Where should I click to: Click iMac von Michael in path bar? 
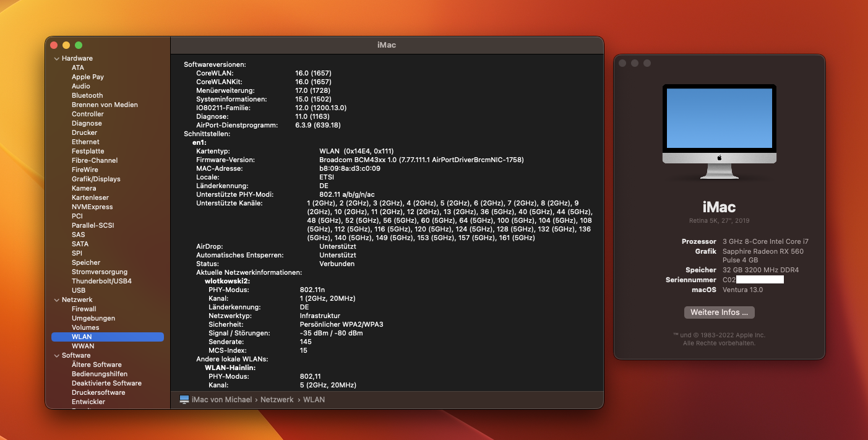221,400
